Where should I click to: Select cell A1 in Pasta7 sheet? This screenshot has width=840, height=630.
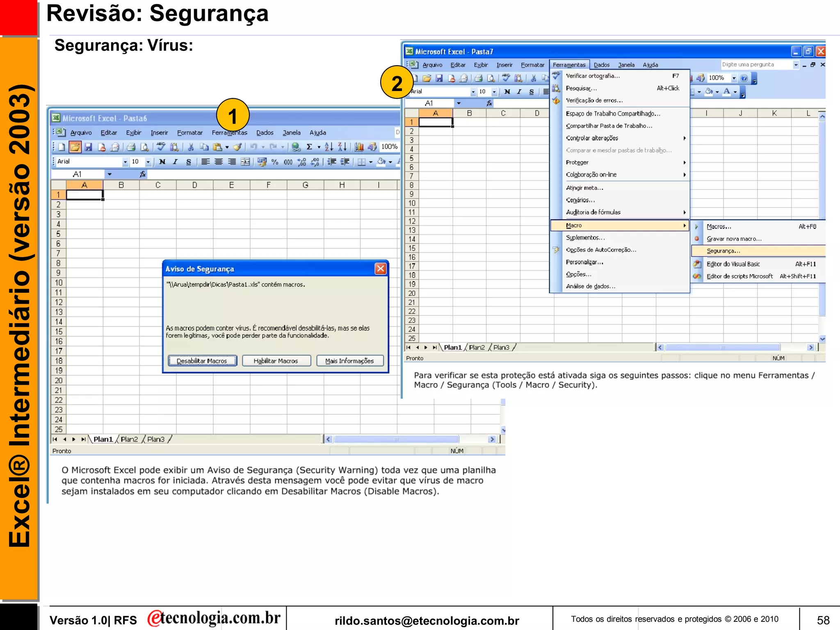[436, 122]
